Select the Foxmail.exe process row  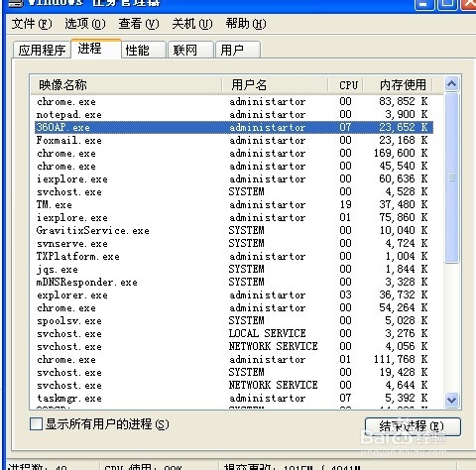point(234,140)
